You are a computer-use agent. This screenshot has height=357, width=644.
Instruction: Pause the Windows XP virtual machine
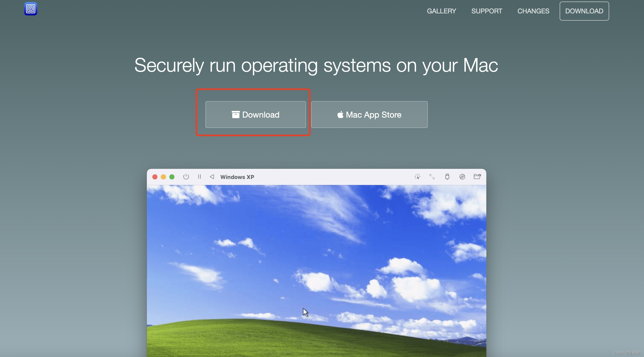coord(199,177)
